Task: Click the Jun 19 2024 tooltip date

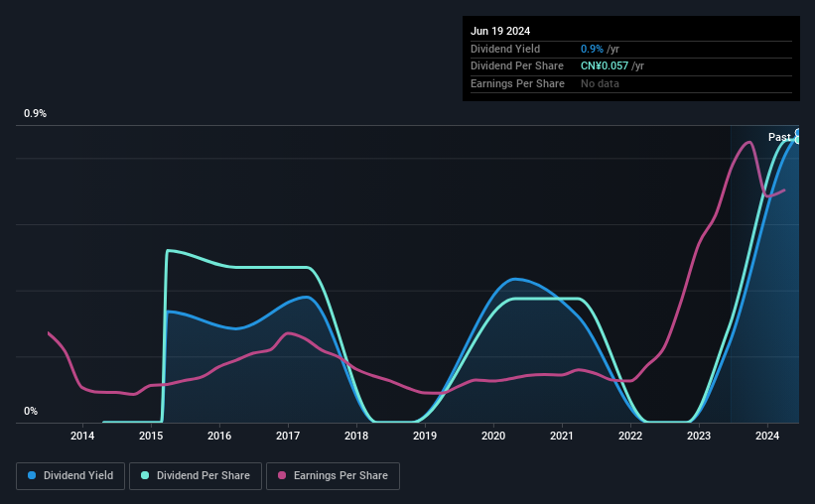Action: 500,31
